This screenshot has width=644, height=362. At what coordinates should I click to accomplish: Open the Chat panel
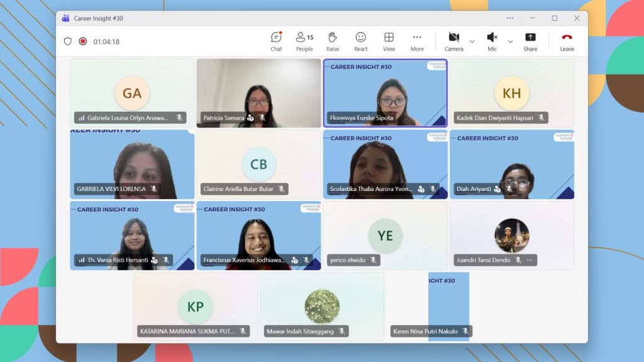(276, 42)
